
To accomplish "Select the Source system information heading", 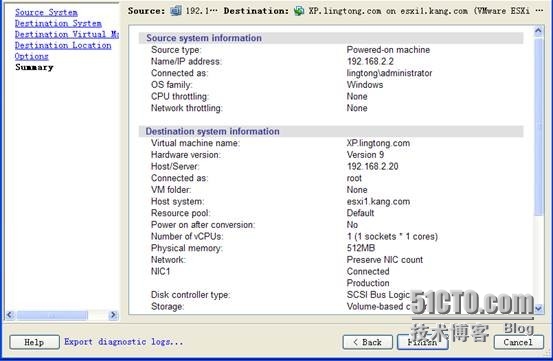I will [204, 38].
